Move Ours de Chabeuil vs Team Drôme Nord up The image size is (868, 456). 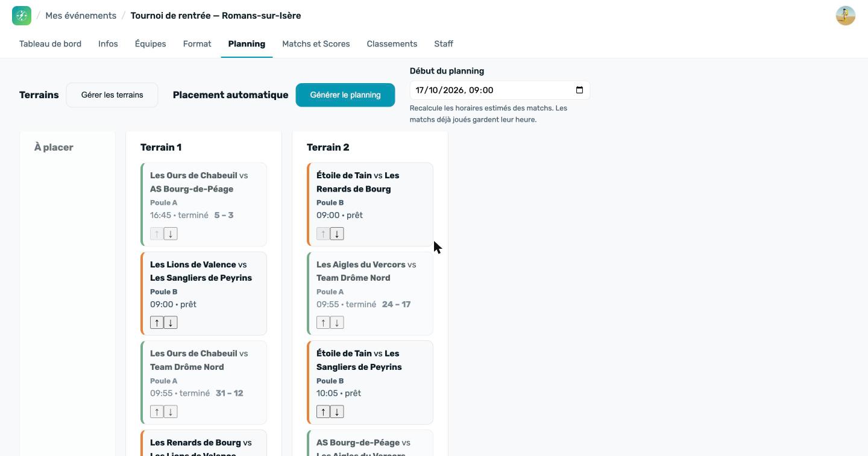coord(157,412)
